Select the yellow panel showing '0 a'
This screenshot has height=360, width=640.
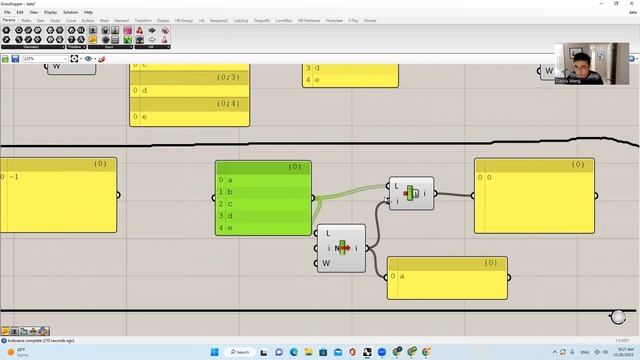pyautogui.click(x=447, y=278)
